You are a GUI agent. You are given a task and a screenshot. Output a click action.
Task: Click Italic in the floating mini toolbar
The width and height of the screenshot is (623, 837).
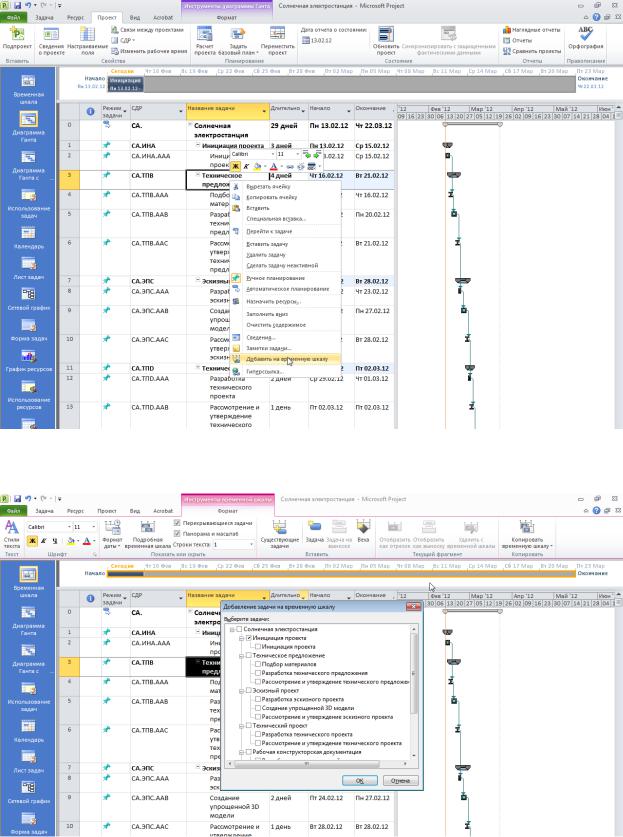(246, 166)
